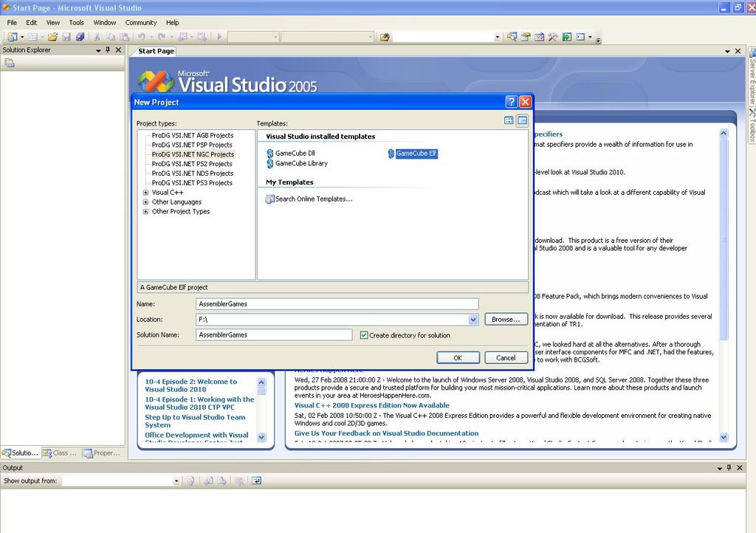756x533 pixels.
Task: Open Step Up to Visual Studio link
Action: pos(195,422)
